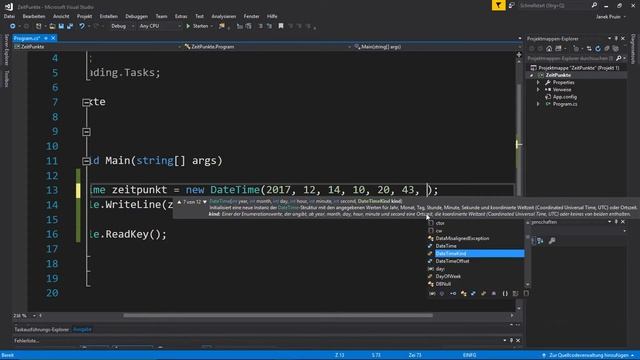Toggle the namespaces filter in IntelliSense bar
The width and height of the screenshot is (640, 360).
pos(505,293)
